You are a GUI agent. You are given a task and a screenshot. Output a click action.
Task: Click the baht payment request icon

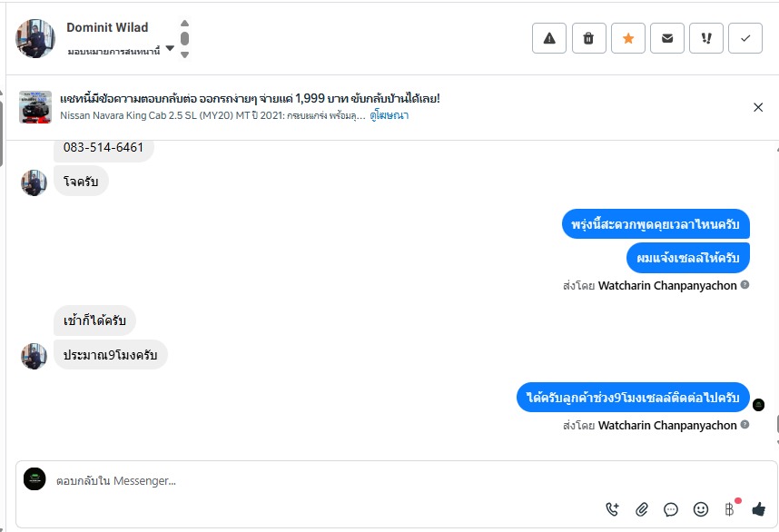pyautogui.click(x=729, y=509)
